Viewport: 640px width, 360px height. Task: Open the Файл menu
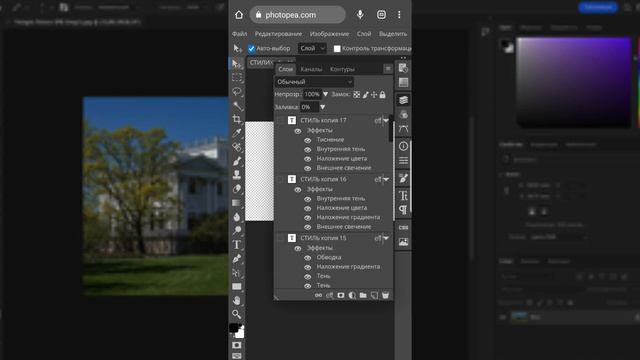240,34
